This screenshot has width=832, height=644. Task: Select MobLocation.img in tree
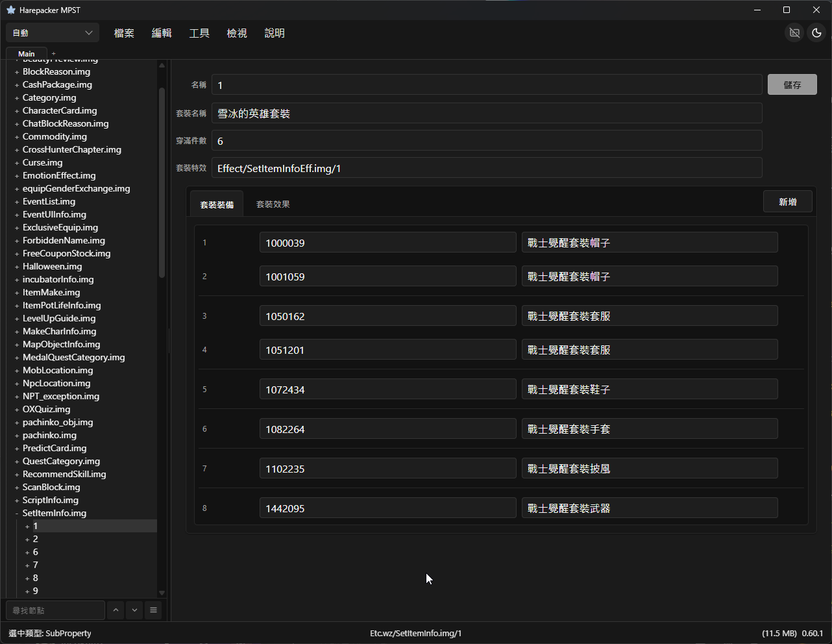click(x=58, y=370)
